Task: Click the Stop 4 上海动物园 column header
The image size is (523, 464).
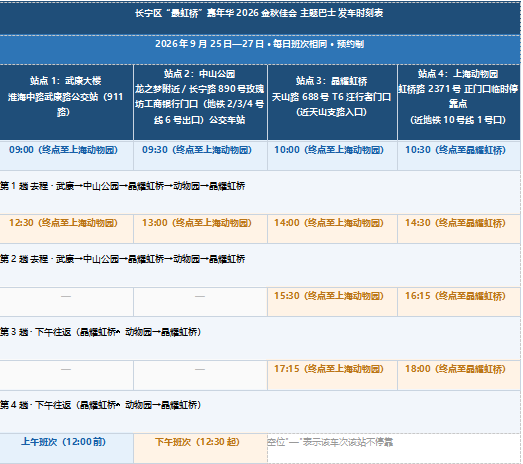Action: (459, 102)
